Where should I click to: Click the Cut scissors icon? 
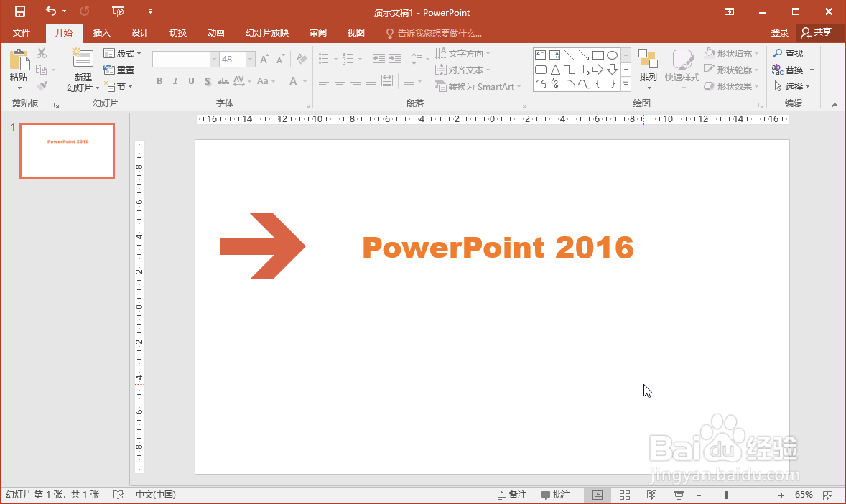click(x=42, y=53)
